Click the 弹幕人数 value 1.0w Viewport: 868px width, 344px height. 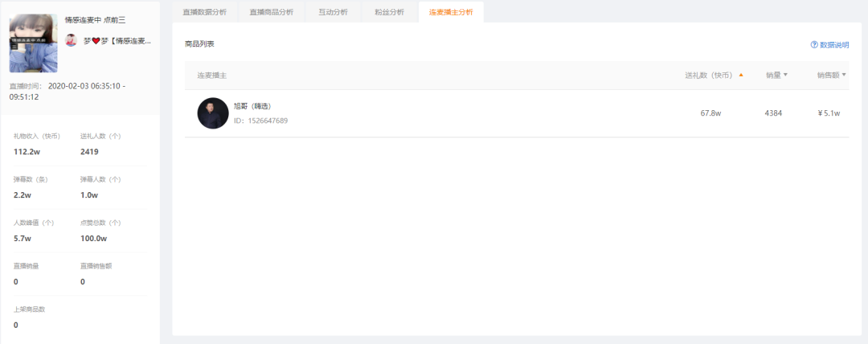89,195
